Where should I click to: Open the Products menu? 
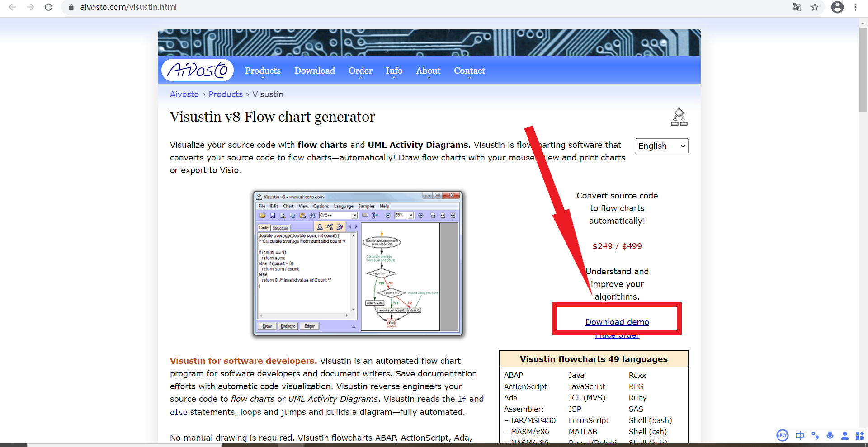tap(263, 71)
